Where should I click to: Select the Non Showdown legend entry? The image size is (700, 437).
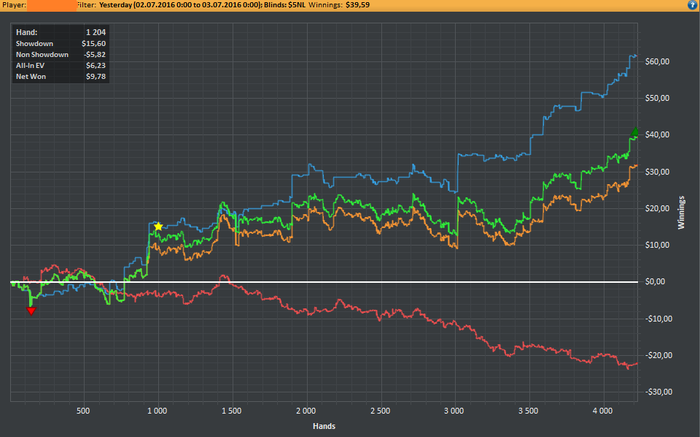point(61,54)
